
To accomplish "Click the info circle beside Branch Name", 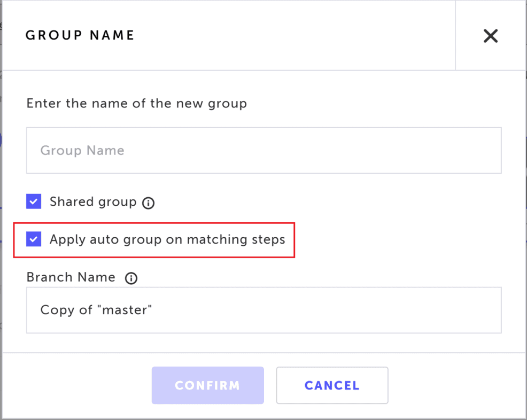I will pos(131,278).
